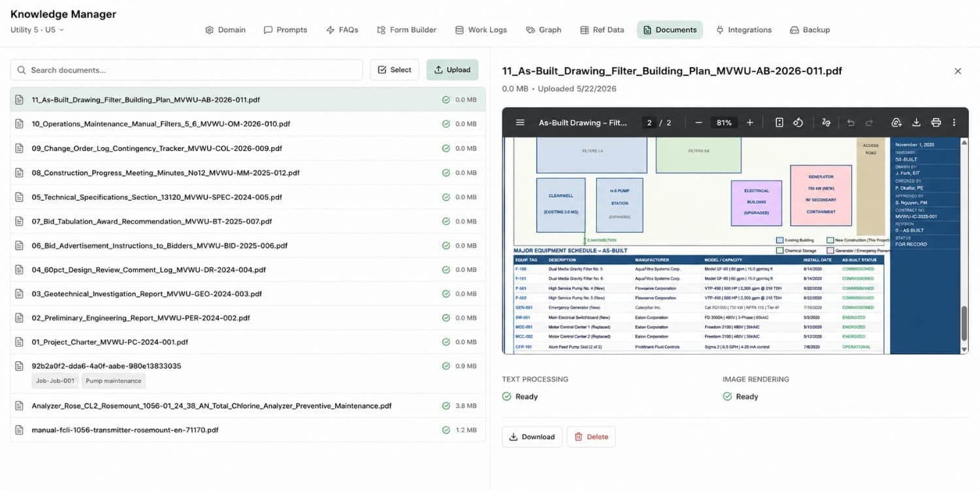The width and height of the screenshot is (980, 490).
Task: Select the Documents tab
Action: pos(670,29)
